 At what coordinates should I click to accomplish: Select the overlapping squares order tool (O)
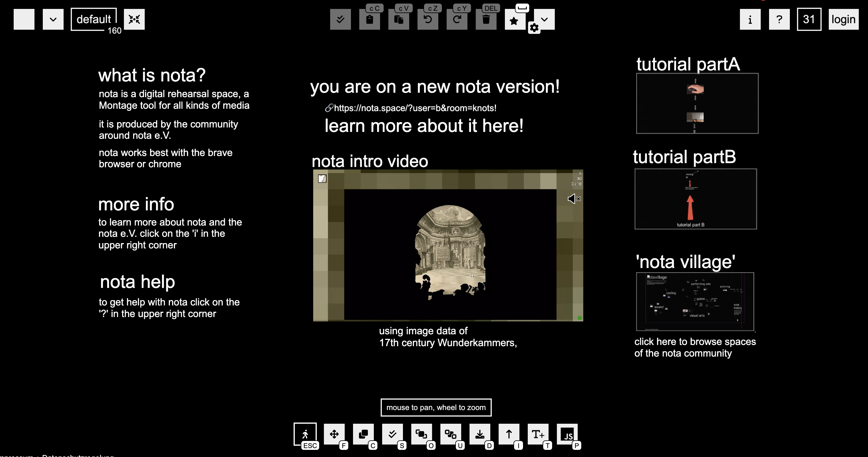click(x=422, y=434)
